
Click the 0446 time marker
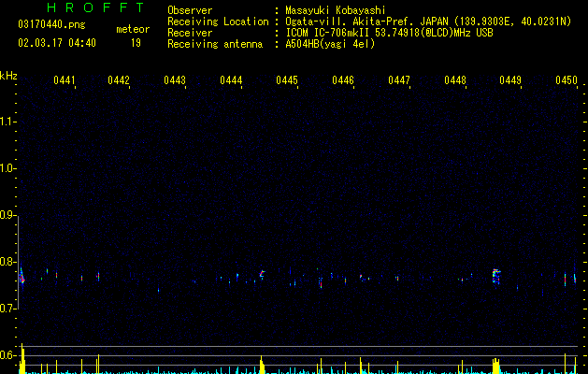pyautogui.click(x=343, y=80)
